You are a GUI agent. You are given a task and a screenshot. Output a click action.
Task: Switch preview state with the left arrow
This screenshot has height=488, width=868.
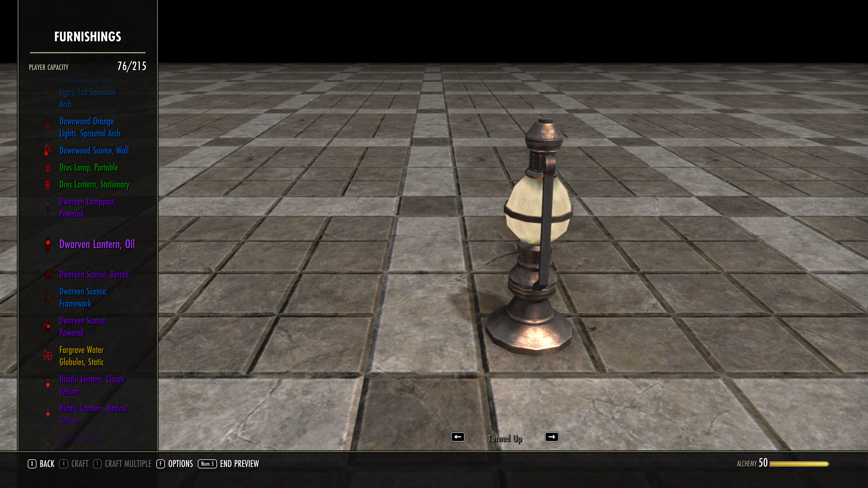tap(458, 437)
